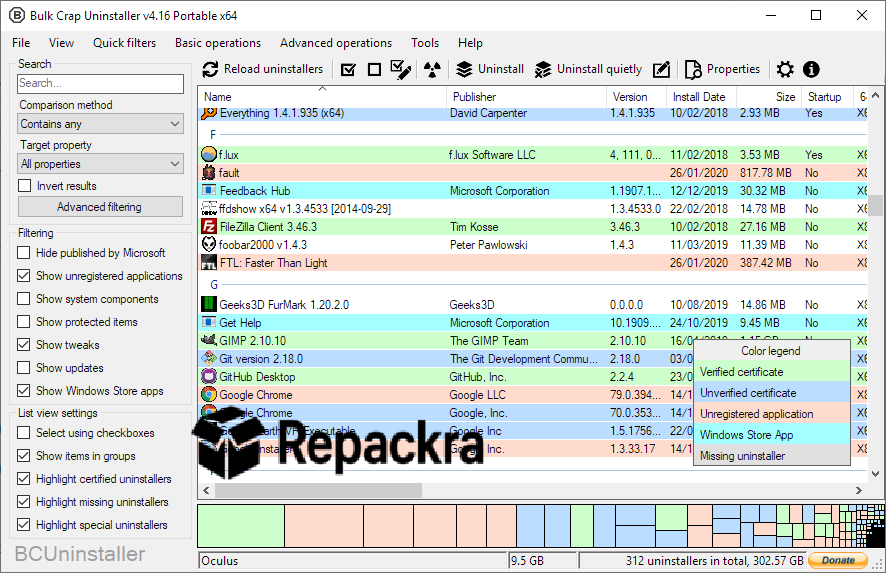This screenshot has height=573, width=886.
Task: Click the Git version 2.18.0 icon
Action: pyautogui.click(x=209, y=358)
